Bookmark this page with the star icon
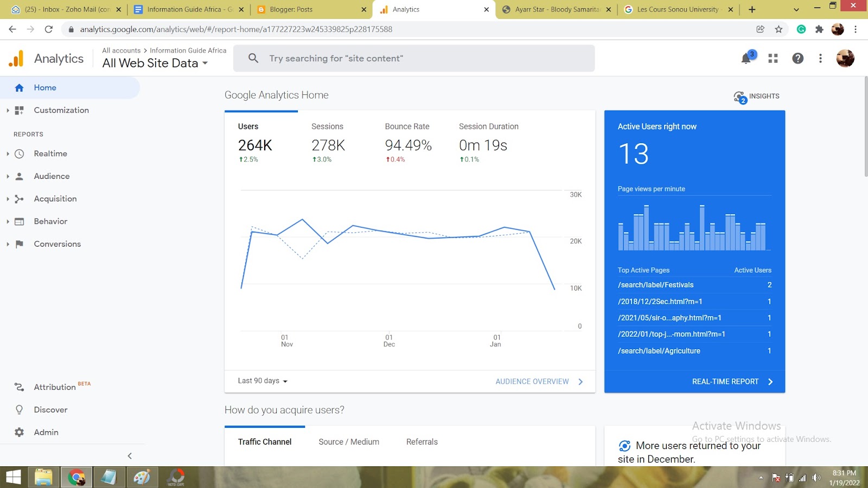This screenshot has width=868, height=488. pyautogui.click(x=779, y=29)
